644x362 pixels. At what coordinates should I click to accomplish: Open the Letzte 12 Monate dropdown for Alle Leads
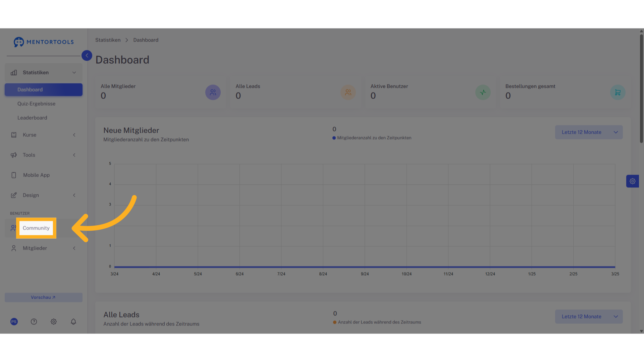coord(589,317)
